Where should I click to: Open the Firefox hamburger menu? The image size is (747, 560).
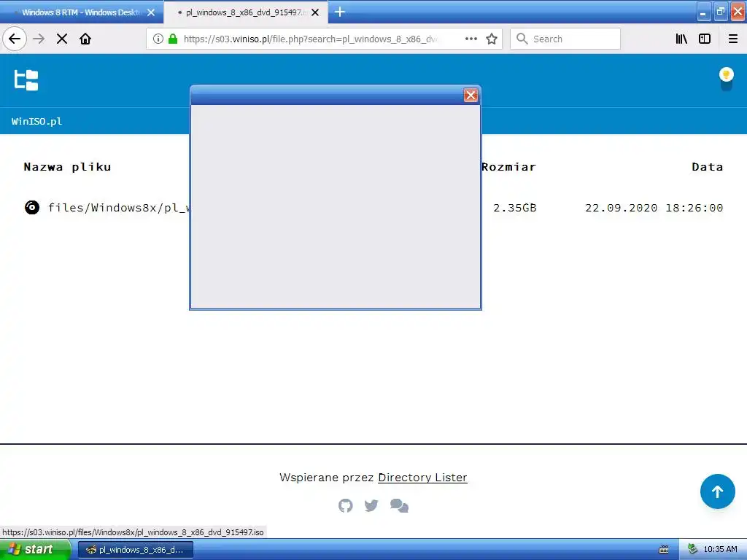pos(733,39)
